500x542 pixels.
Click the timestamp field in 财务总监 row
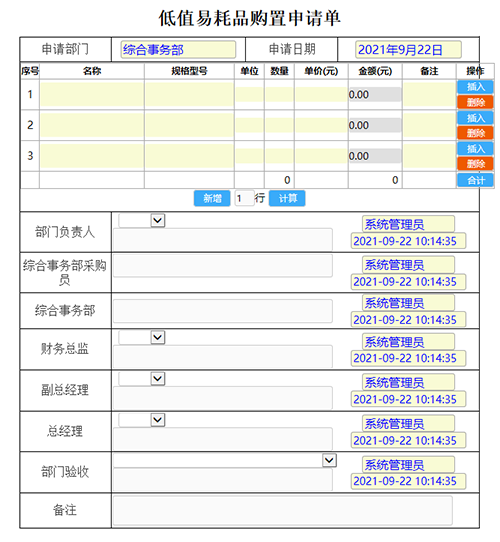pyautogui.click(x=408, y=358)
